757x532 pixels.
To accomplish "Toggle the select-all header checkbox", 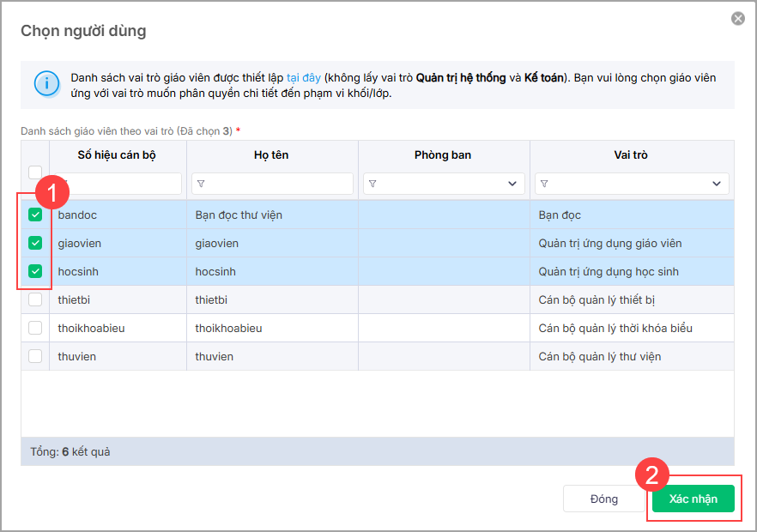I will (x=35, y=171).
